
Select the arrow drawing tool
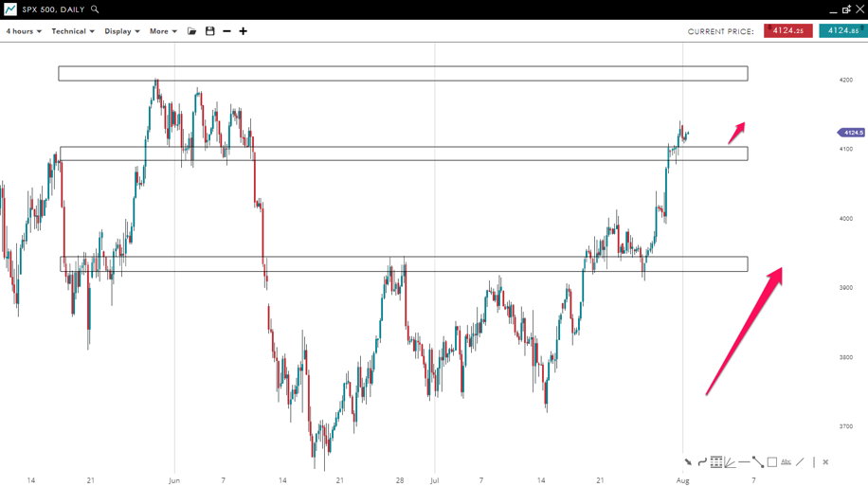click(689, 462)
